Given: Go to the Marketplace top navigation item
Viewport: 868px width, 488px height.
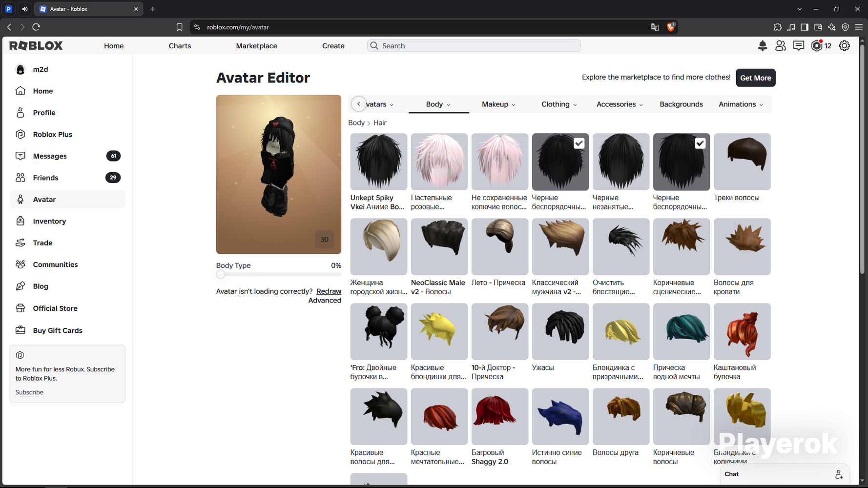Looking at the screenshot, I should click(257, 46).
